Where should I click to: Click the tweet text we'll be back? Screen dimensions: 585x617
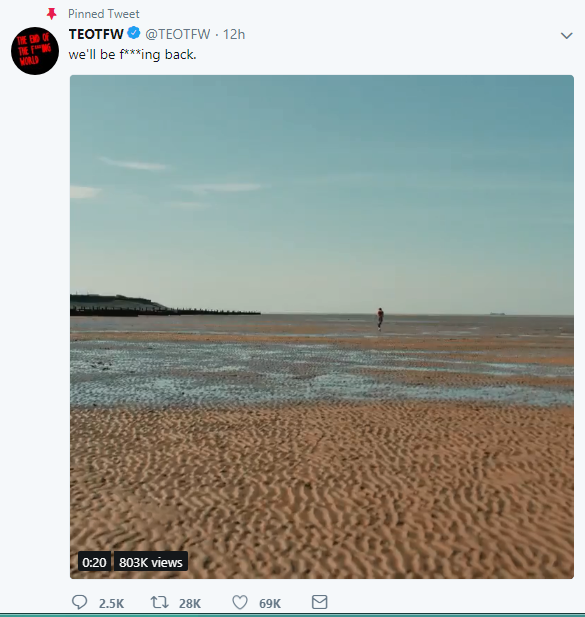pyautogui.click(x=132, y=54)
